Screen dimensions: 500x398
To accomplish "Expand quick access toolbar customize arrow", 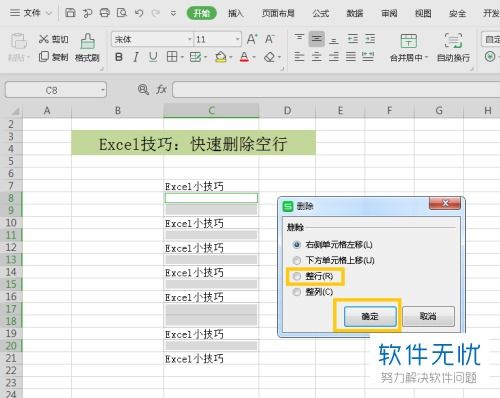I will [x=173, y=13].
